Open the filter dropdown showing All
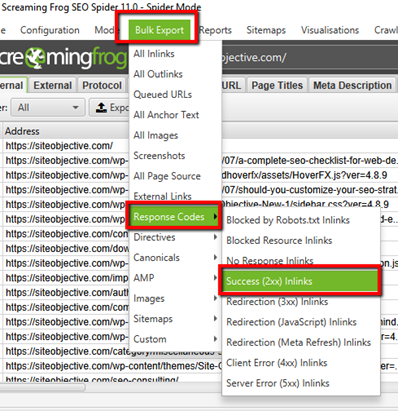 48,107
